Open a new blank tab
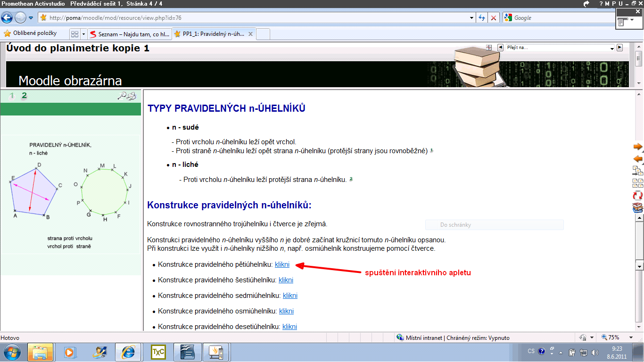This screenshot has width=644, height=362. [x=263, y=34]
